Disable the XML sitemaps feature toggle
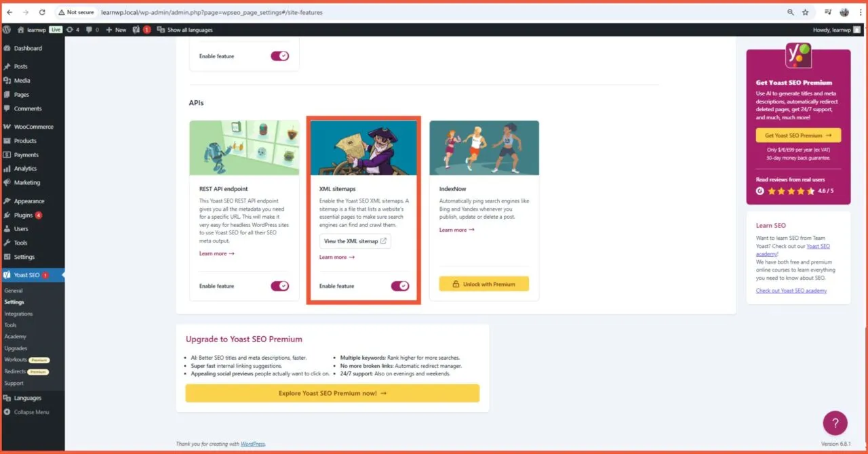Image resolution: width=868 pixels, height=454 pixels. (400, 286)
